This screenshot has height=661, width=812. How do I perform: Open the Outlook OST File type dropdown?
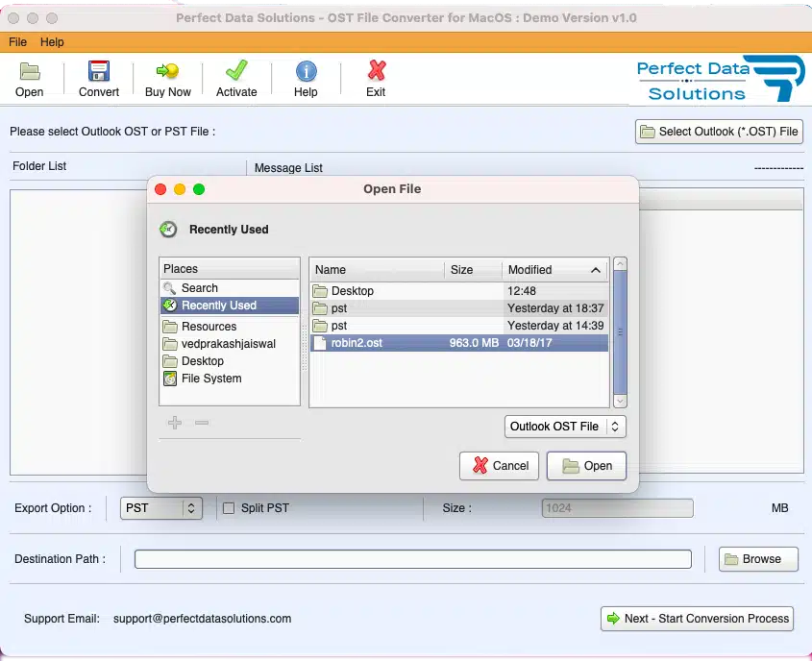(565, 427)
